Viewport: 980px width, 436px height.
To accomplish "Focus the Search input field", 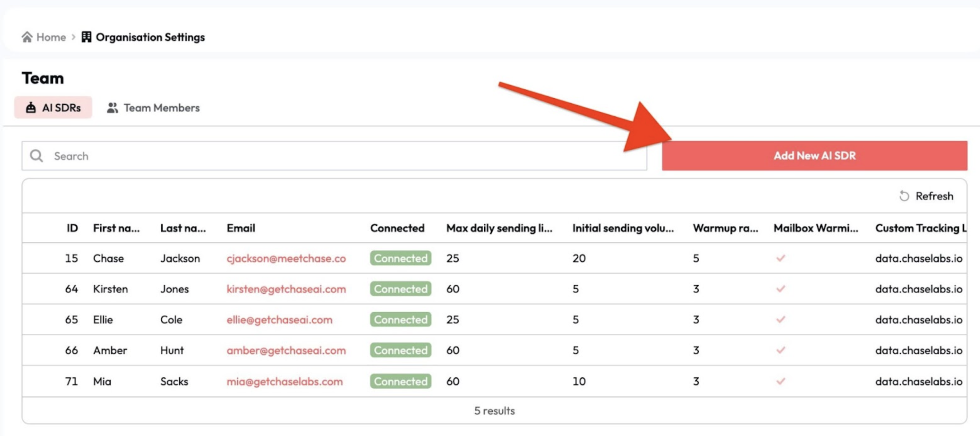I will 342,156.
